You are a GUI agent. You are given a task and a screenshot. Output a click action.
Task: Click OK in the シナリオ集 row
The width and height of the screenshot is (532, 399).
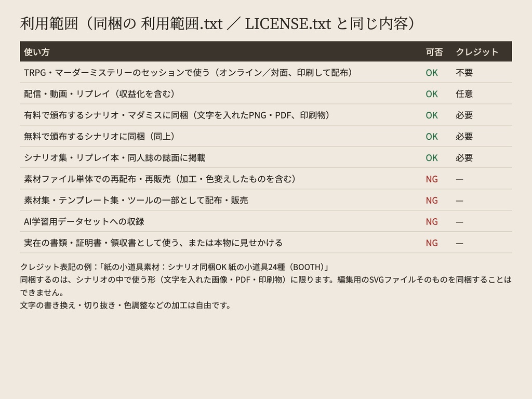coord(432,158)
